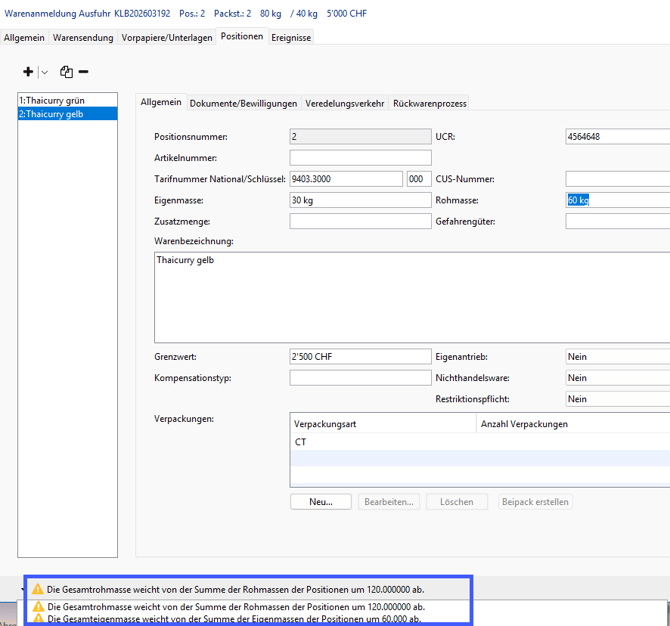670x626 pixels.
Task: Click the Grenzwert field showing 2'500 CHF
Action: pyautogui.click(x=360, y=357)
